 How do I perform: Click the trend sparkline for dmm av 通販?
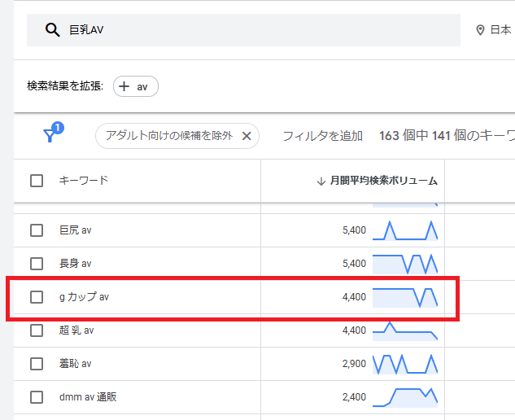pyautogui.click(x=405, y=398)
